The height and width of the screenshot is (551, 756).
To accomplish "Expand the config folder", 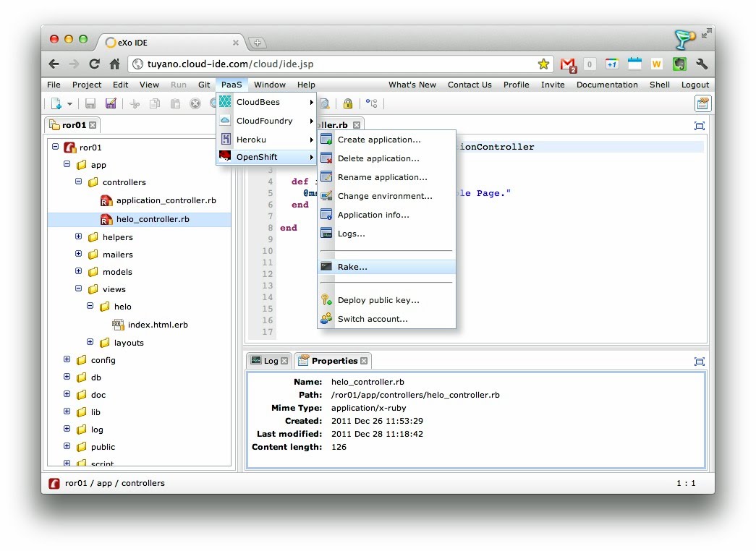I will tap(67, 359).
